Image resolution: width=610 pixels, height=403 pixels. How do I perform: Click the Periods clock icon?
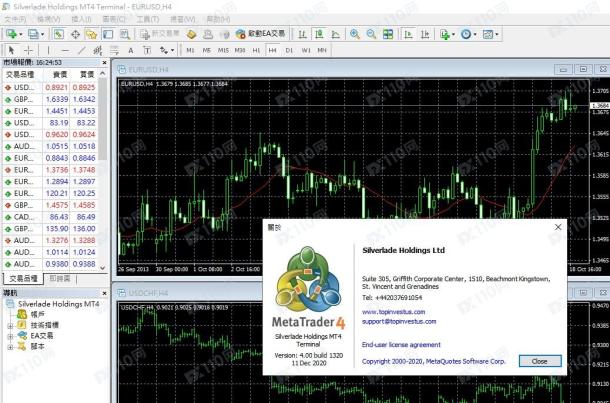coord(466,34)
